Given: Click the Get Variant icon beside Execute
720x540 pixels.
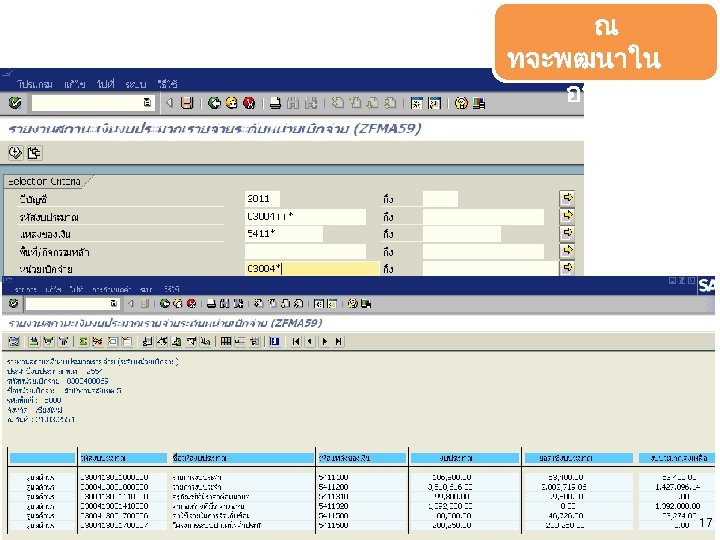Looking at the screenshot, I should coord(34,152).
